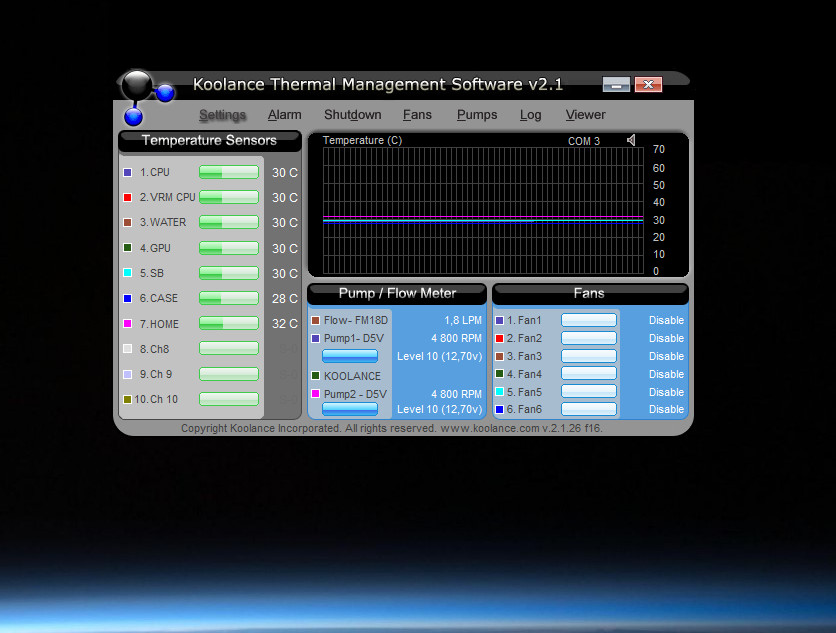Open the Log menu

[x=530, y=115]
